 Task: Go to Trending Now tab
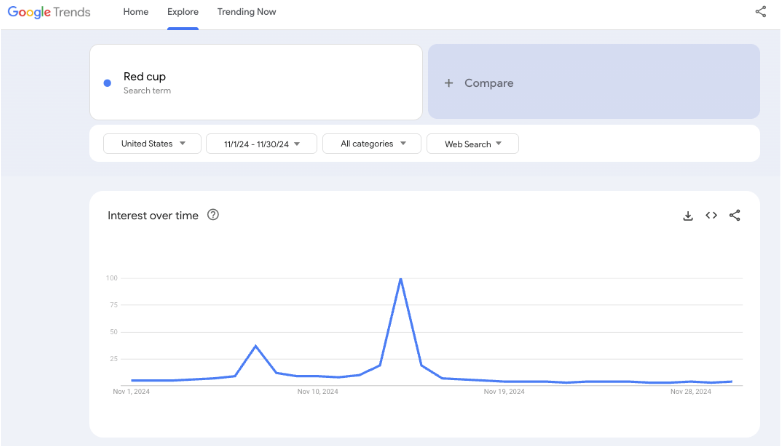[247, 12]
